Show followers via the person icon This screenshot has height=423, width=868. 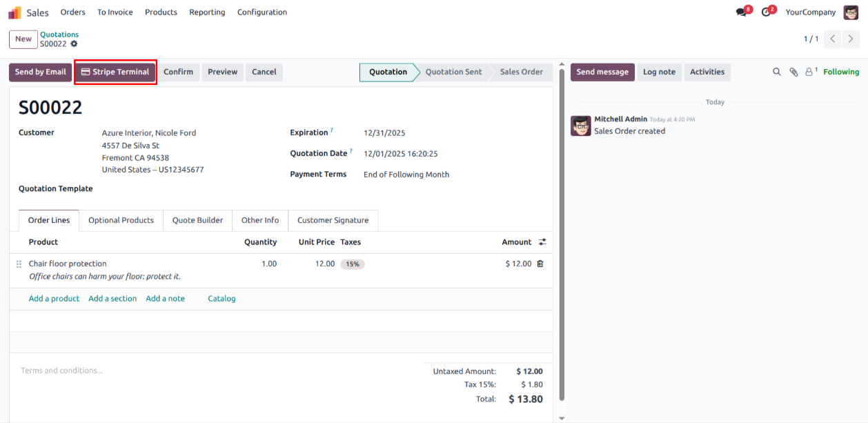point(809,72)
